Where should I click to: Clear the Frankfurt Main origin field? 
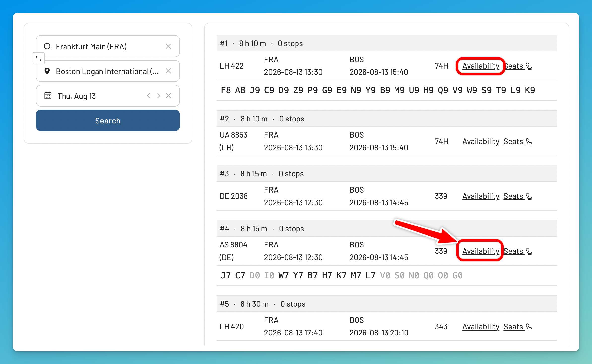pyautogui.click(x=168, y=46)
